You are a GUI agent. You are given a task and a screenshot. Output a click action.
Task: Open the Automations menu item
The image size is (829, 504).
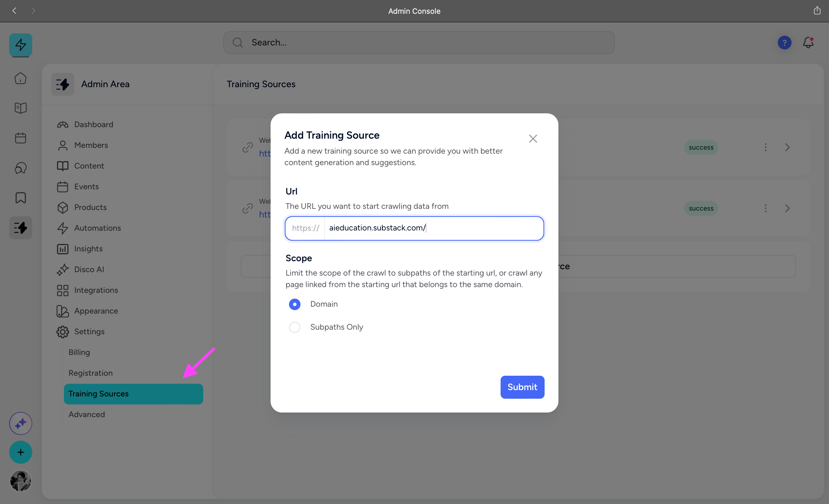97,228
